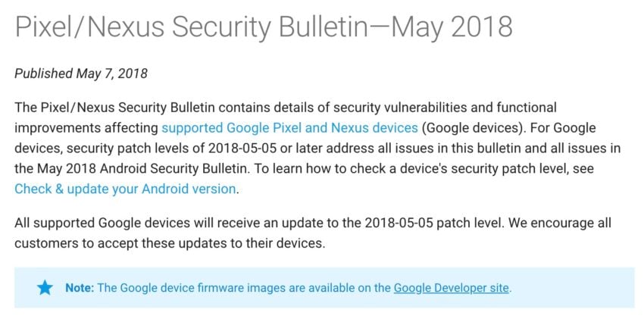
Task: Follow the Google Developer site link
Action: pyautogui.click(x=452, y=288)
